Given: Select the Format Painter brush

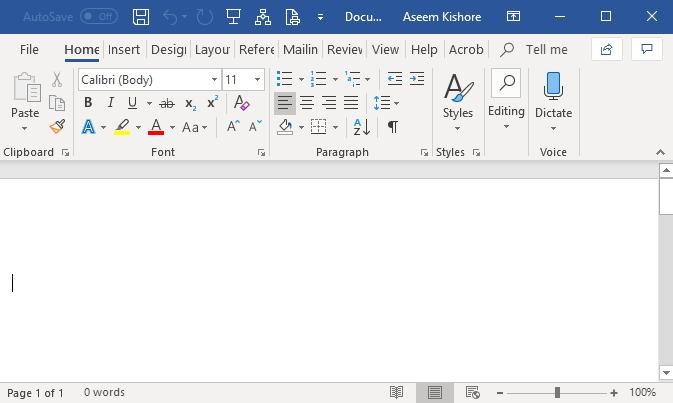Looking at the screenshot, I should pos(57,127).
